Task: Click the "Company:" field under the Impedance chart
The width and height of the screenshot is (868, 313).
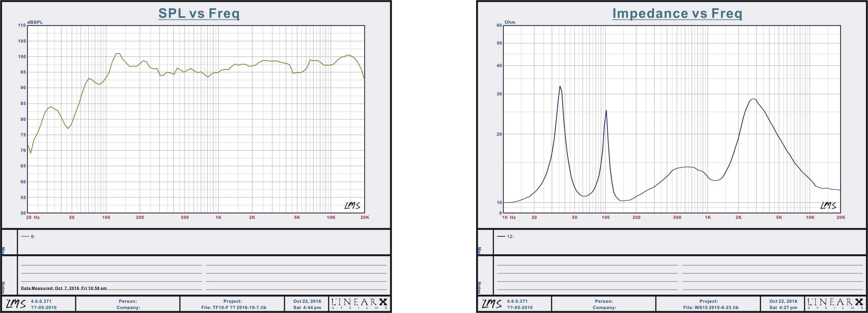Action: pyautogui.click(x=604, y=308)
